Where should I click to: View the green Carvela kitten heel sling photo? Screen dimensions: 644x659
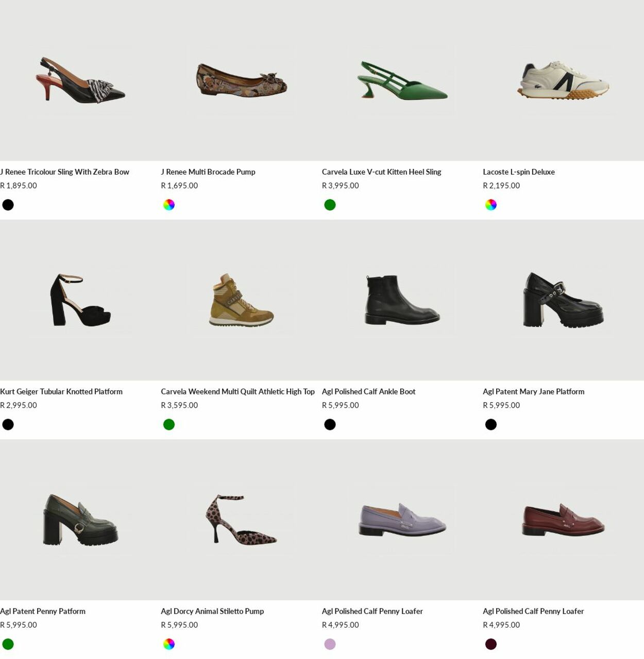(x=402, y=80)
